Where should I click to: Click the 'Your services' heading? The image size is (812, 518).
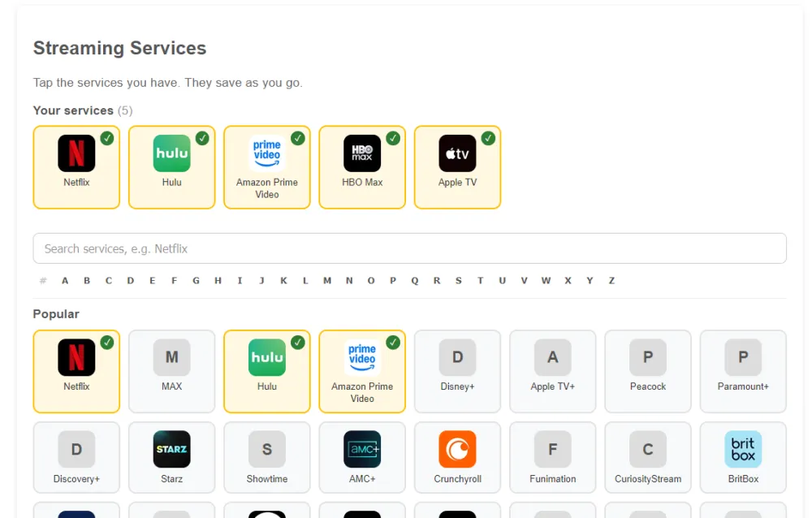(x=73, y=110)
